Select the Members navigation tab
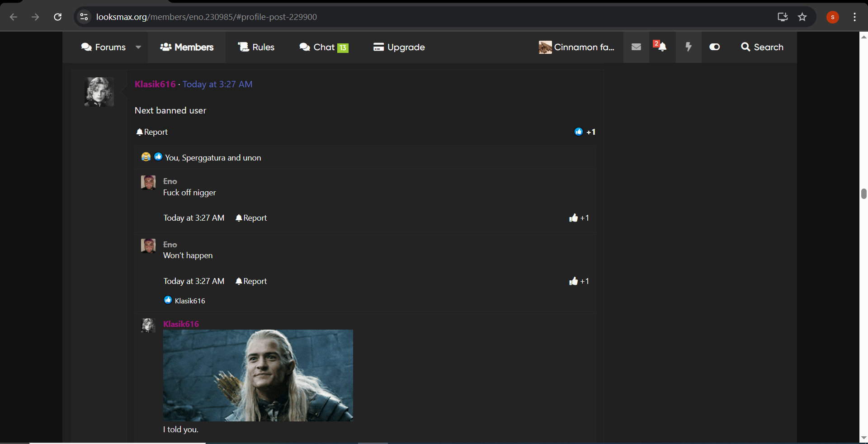 tap(186, 47)
